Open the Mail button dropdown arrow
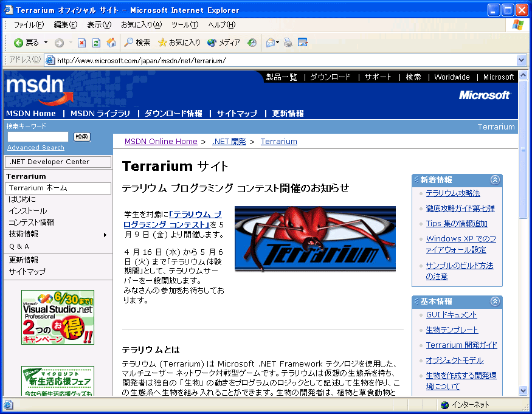The height and width of the screenshot is (414, 532). 277,43
